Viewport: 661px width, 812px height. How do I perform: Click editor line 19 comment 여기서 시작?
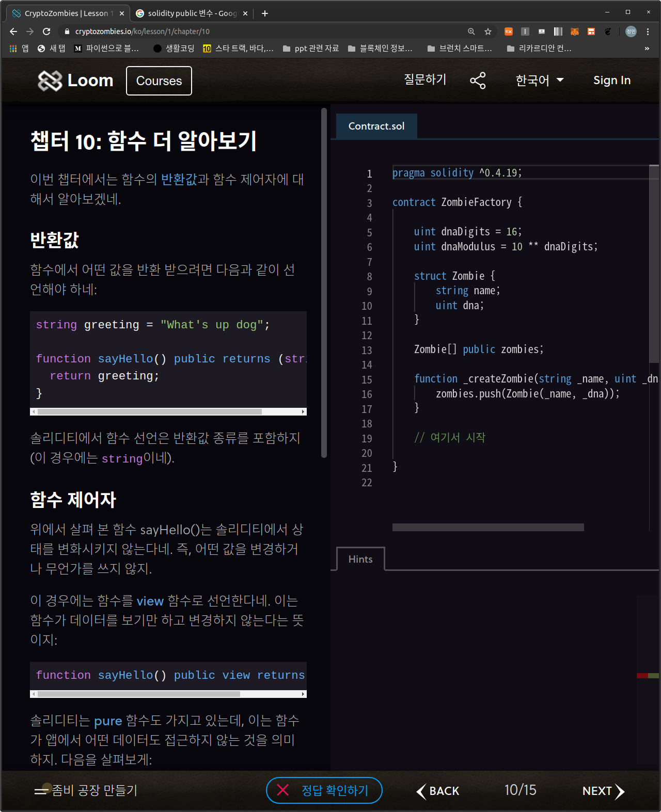(450, 438)
